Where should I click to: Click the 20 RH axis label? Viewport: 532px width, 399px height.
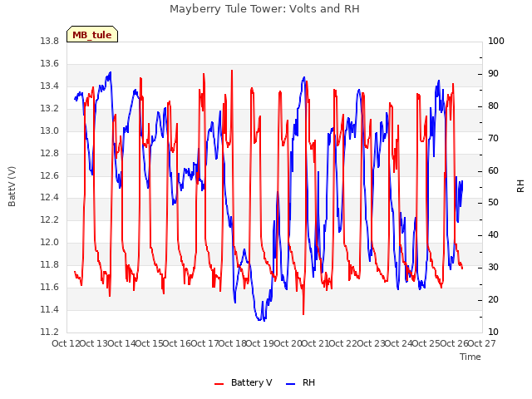pos(493,299)
